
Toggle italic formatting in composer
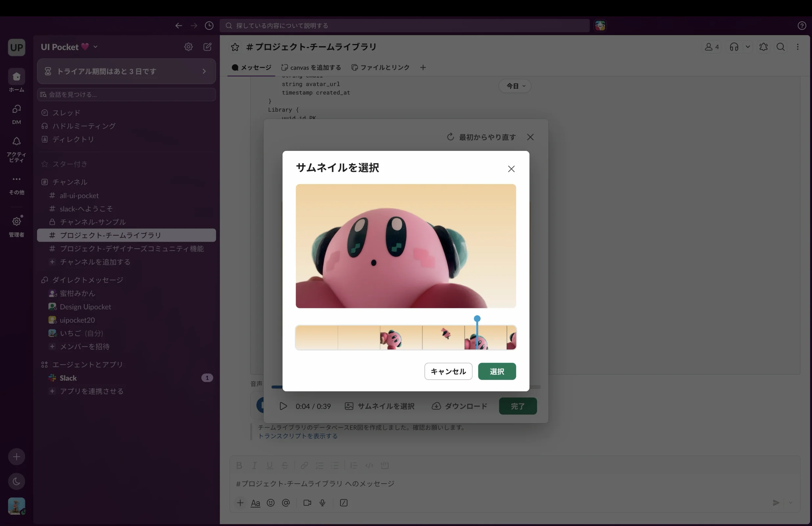tap(254, 466)
